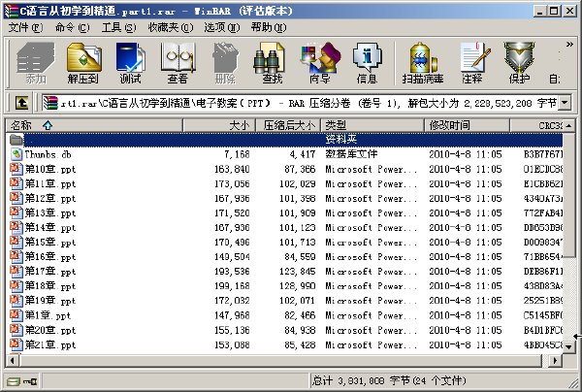Click the PowerPoint icon beside 第21章.ppt
The width and height of the screenshot is (582, 392).
[16, 344]
